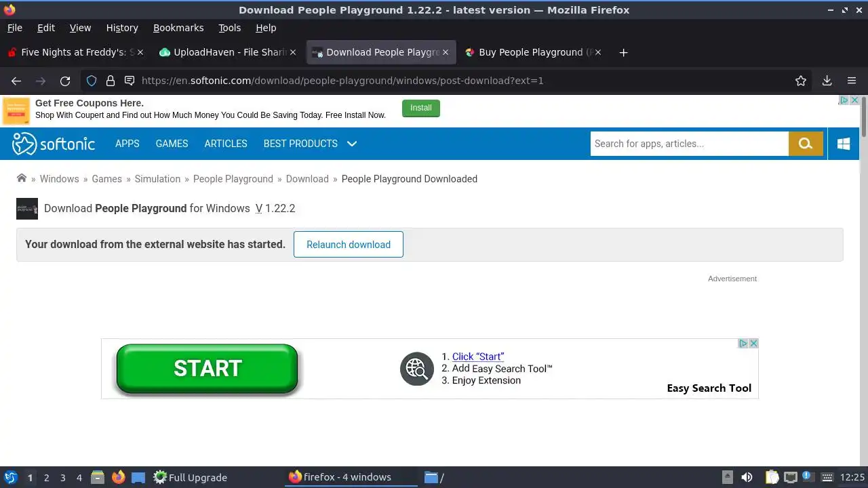Go back to the previous page

16,81
